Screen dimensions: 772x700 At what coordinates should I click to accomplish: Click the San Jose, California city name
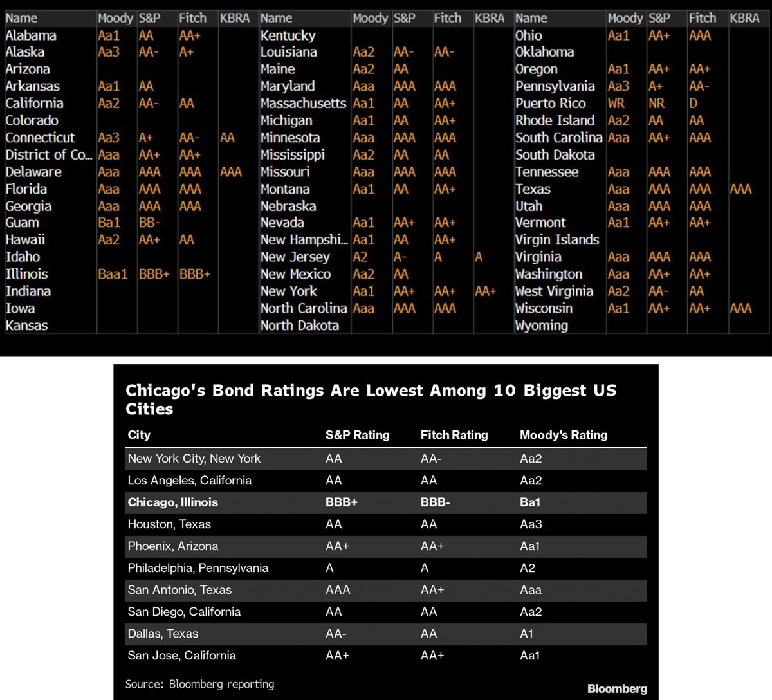coord(182,656)
